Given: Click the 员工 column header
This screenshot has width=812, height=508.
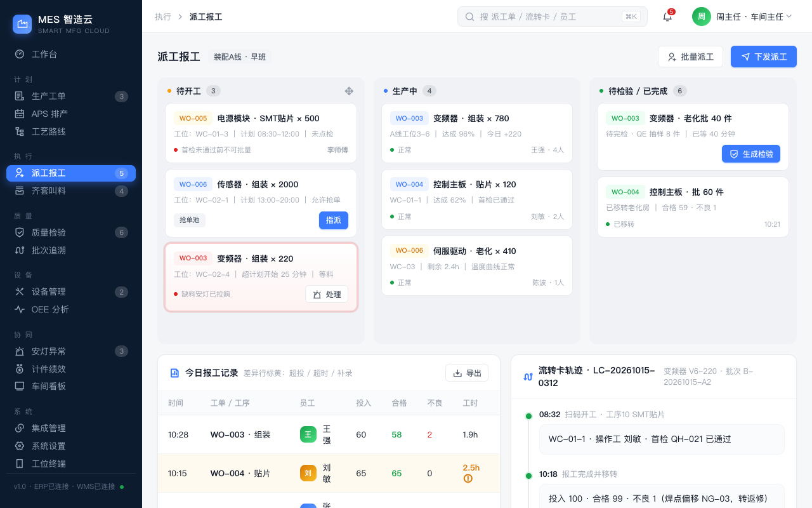Looking at the screenshot, I should tap(307, 403).
